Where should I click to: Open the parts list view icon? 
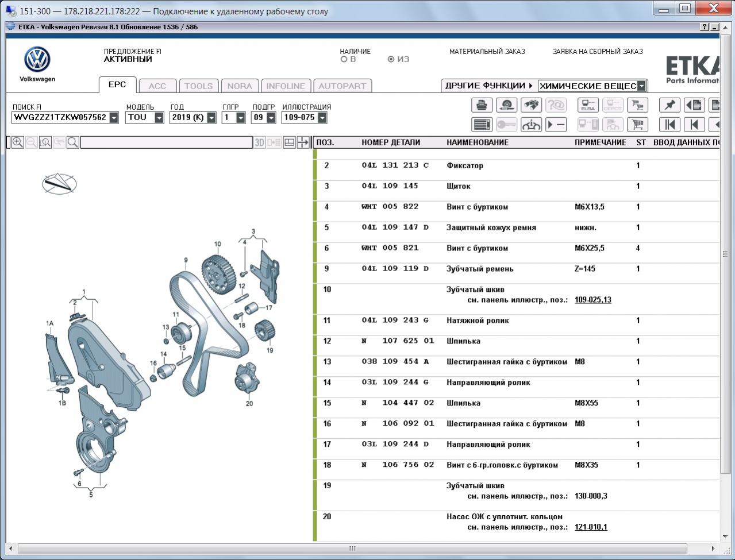pos(482,125)
